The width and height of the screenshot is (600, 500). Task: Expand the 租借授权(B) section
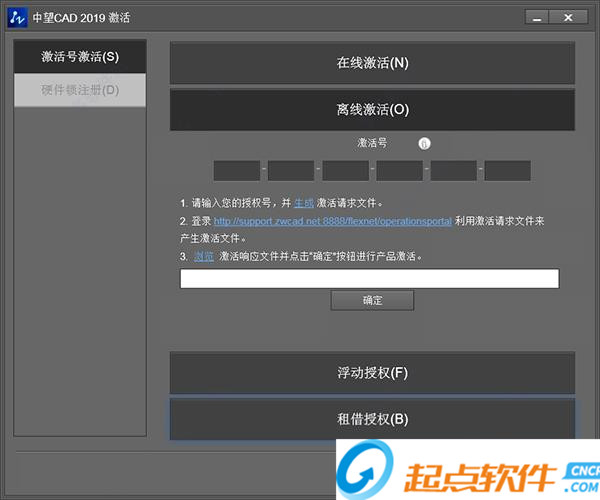coord(372,419)
